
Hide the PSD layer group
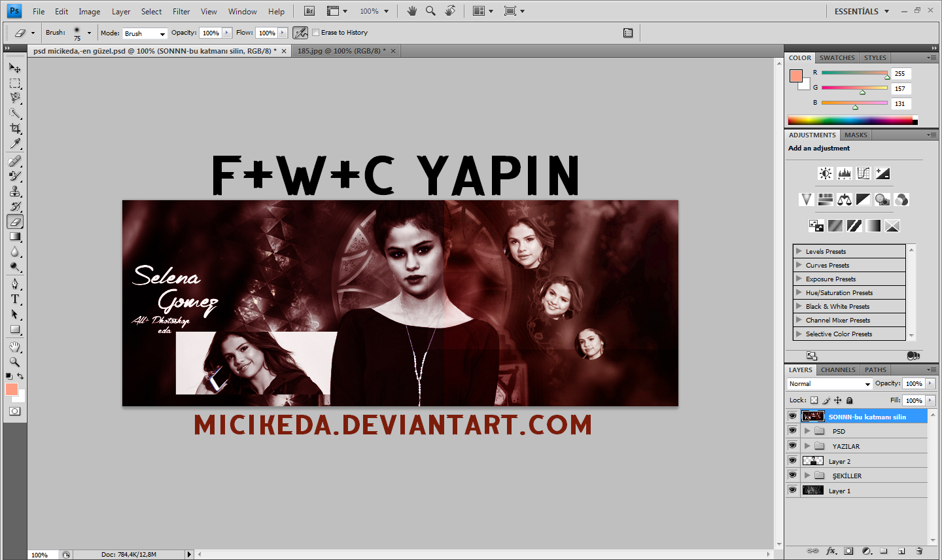click(792, 431)
